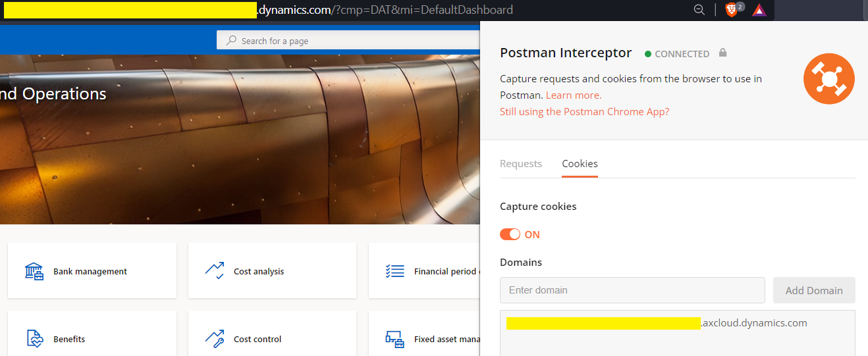Open Still using the Postman Chrome App link
This screenshot has width=868, height=356.
click(585, 112)
